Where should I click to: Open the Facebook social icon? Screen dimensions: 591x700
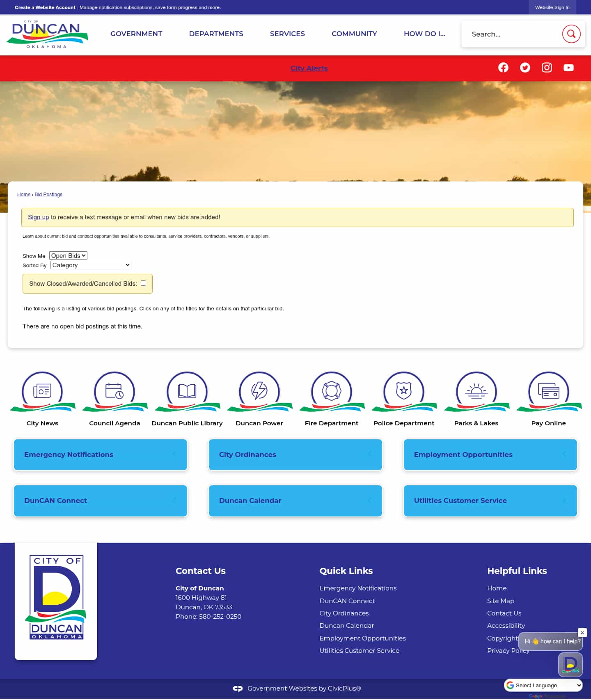click(x=503, y=68)
